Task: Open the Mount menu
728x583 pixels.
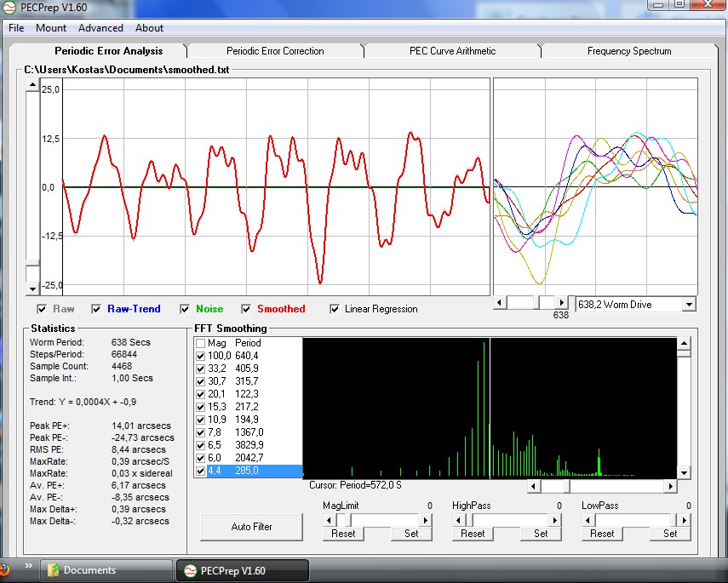Action: (x=51, y=28)
